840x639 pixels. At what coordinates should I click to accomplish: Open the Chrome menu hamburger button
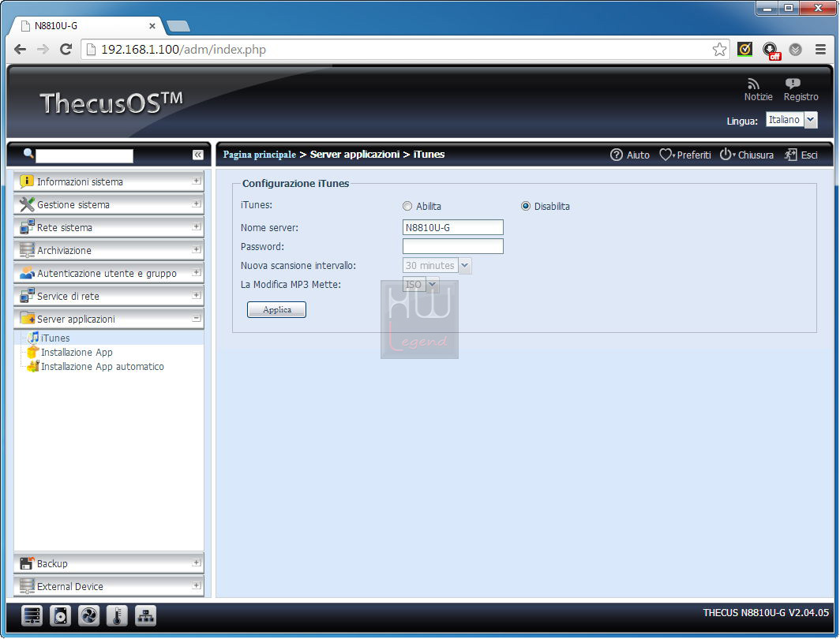pos(820,50)
